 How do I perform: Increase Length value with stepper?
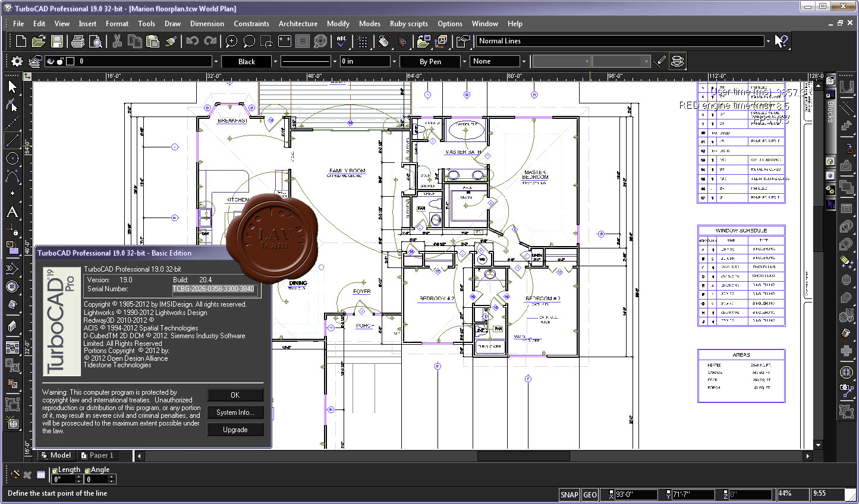click(x=79, y=477)
